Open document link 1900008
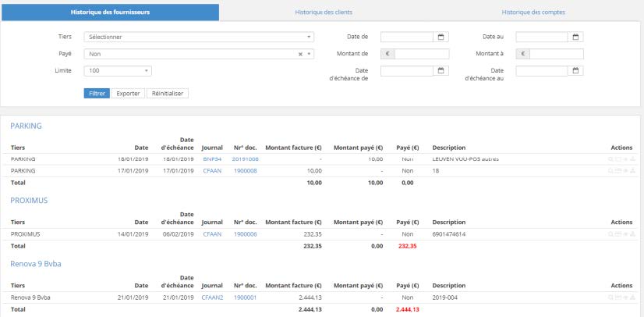Screen dimensions: 644x317 click(x=245, y=171)
